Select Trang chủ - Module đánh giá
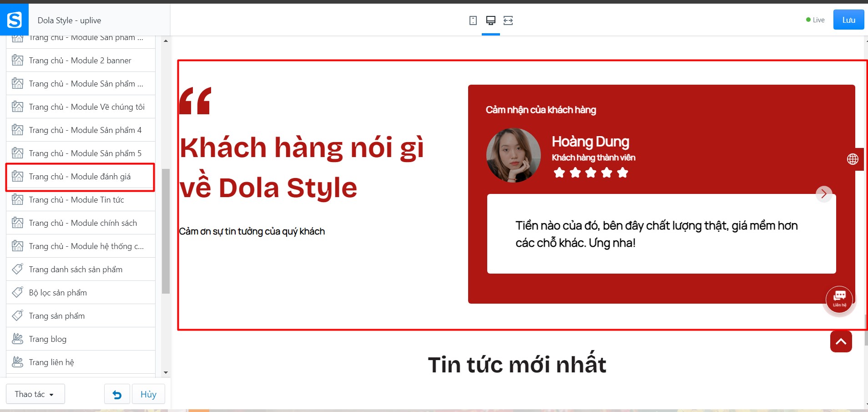868x412 pixels. (81, 177)
